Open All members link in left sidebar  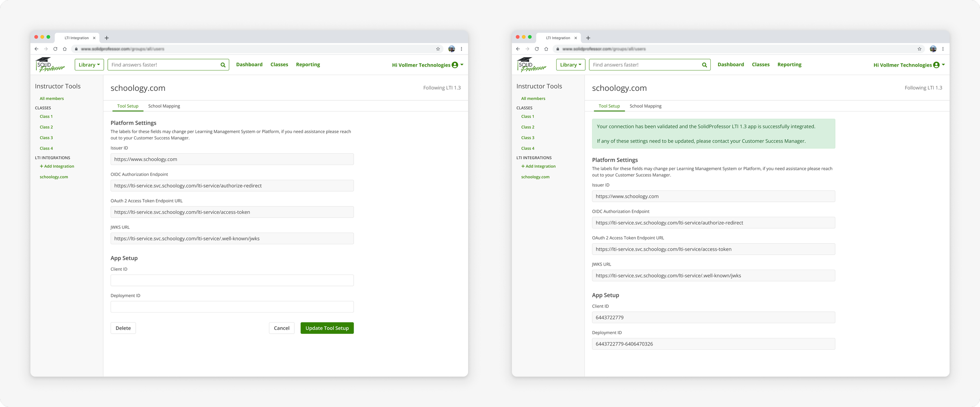point(52,99)
